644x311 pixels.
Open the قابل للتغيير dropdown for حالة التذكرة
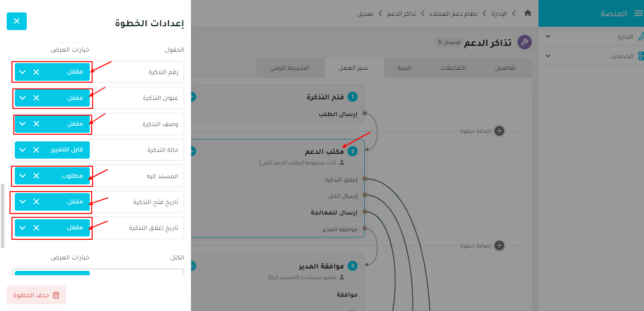22,150
